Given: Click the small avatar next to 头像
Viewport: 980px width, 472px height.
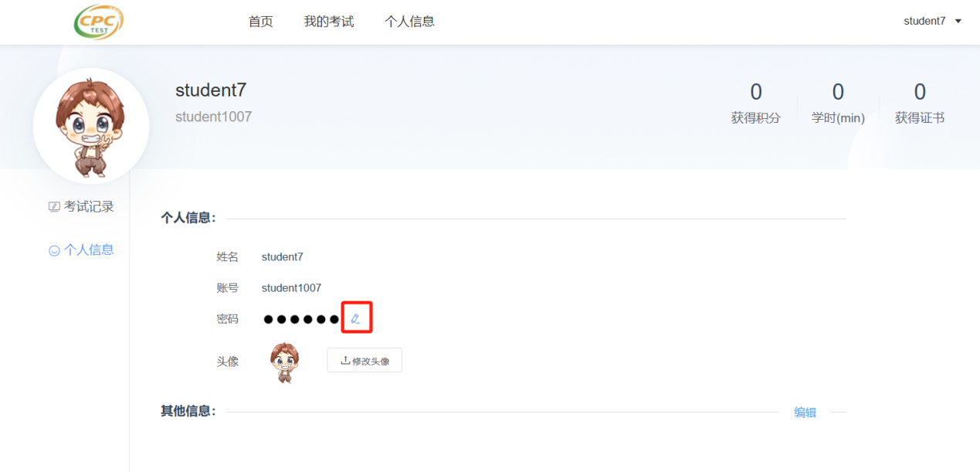Looking at the screenshot, I should coord(285,362).
